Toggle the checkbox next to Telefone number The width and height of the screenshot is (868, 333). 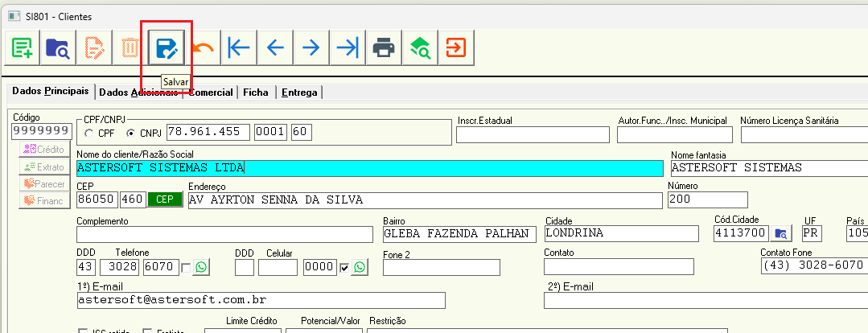[x=186, y=269]
